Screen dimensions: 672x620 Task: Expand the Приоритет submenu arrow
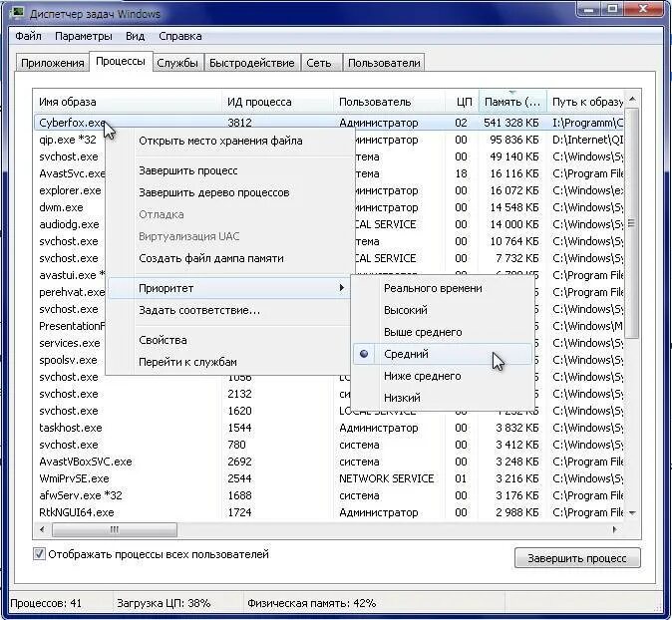[x=341, y=287]
